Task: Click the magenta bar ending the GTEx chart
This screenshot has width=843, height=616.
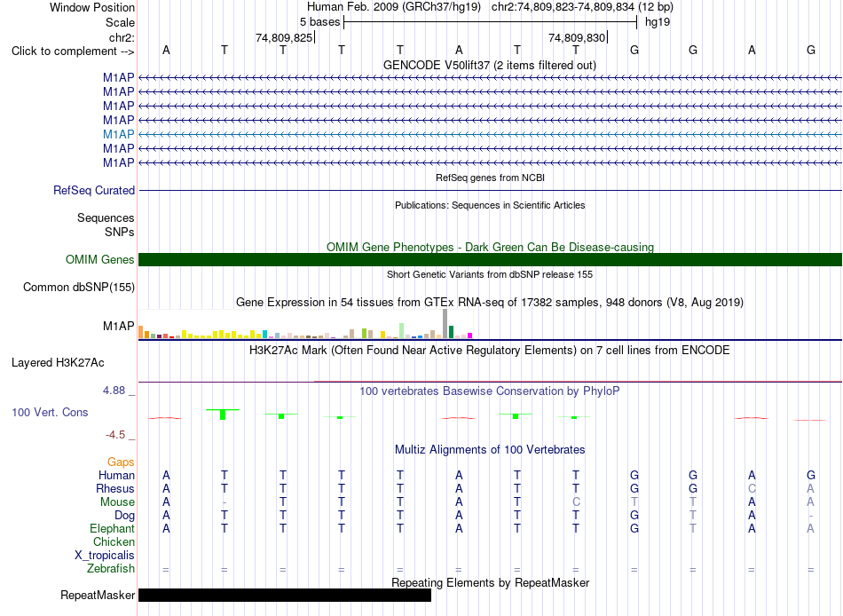Action: [470, 336]
